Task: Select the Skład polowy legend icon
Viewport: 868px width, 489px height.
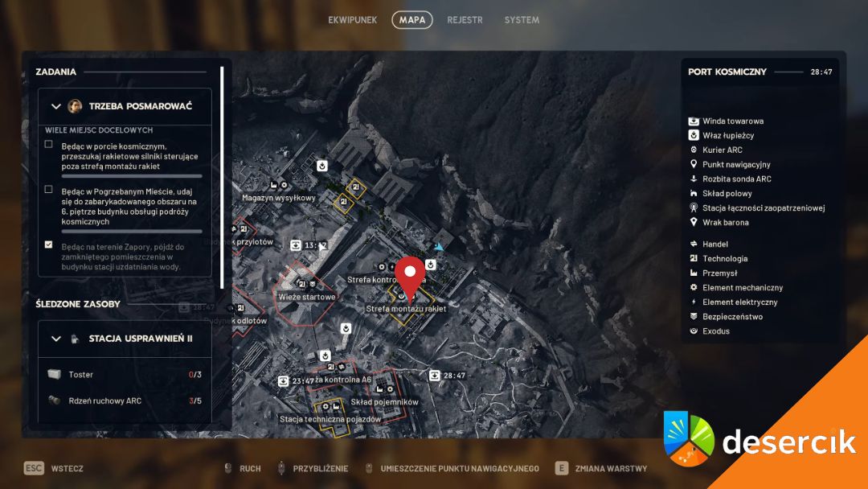Action: point(694,194)
